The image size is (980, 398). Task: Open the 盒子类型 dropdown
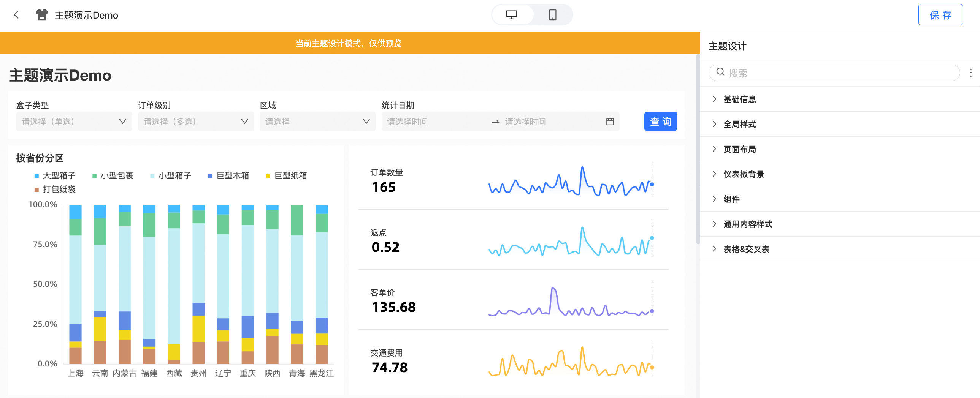(x=74, y=122)
